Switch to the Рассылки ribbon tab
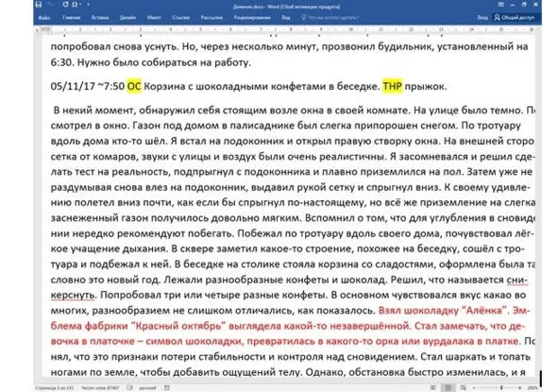This screenshot has height=392, width=558. point(211,17)
